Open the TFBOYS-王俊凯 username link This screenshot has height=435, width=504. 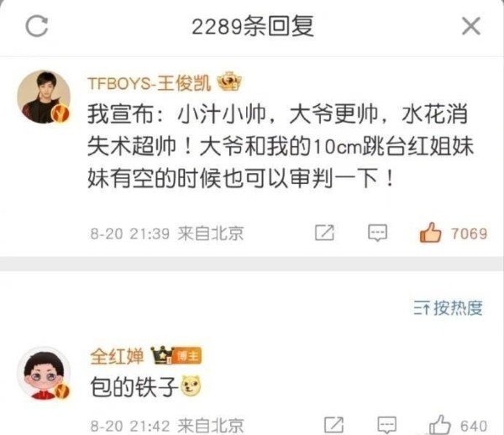150,83
